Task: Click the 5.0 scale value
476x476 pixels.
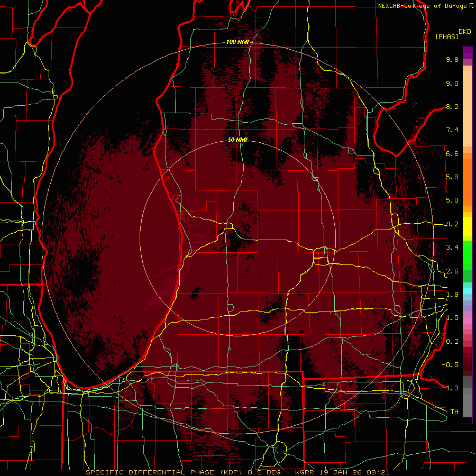Action: [452, 200]
